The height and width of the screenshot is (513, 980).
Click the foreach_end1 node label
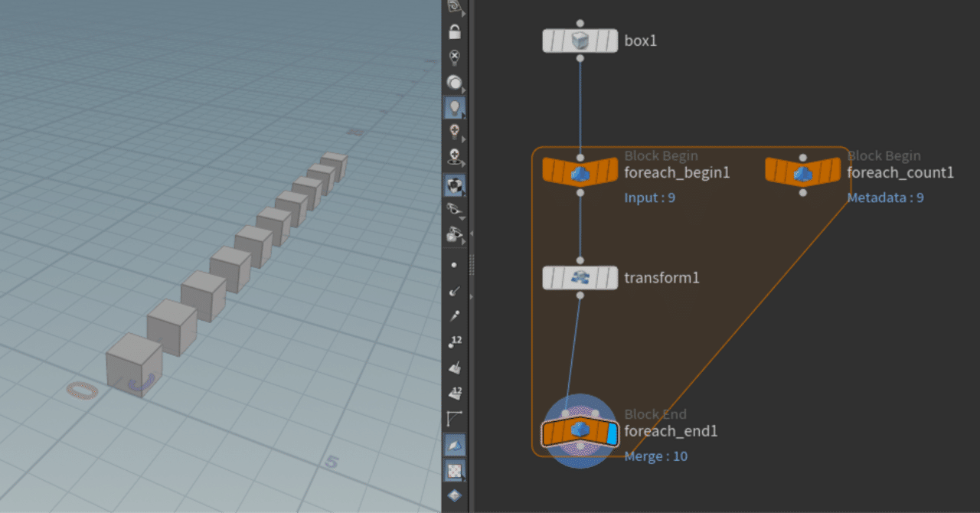pyautogui.click(x=671, y=431)
